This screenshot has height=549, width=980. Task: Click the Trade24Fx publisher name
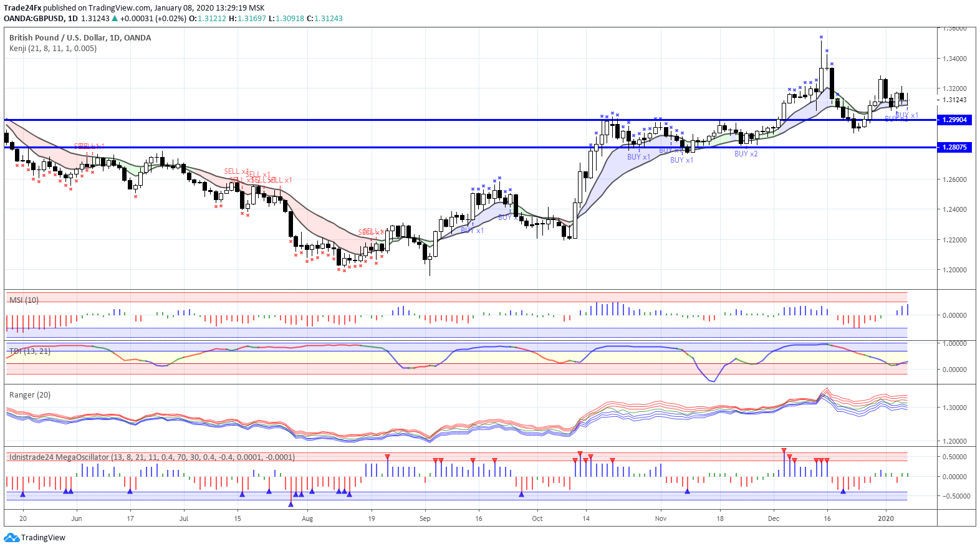22,8
